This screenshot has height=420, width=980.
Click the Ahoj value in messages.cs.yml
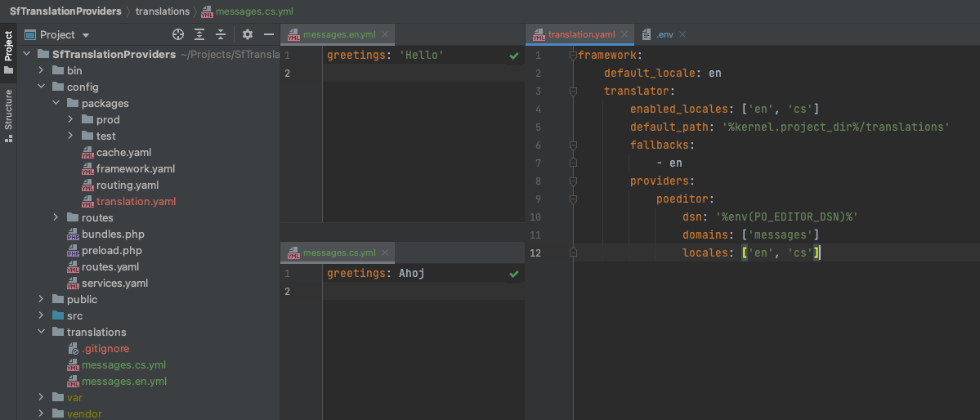tap(412, 273)
